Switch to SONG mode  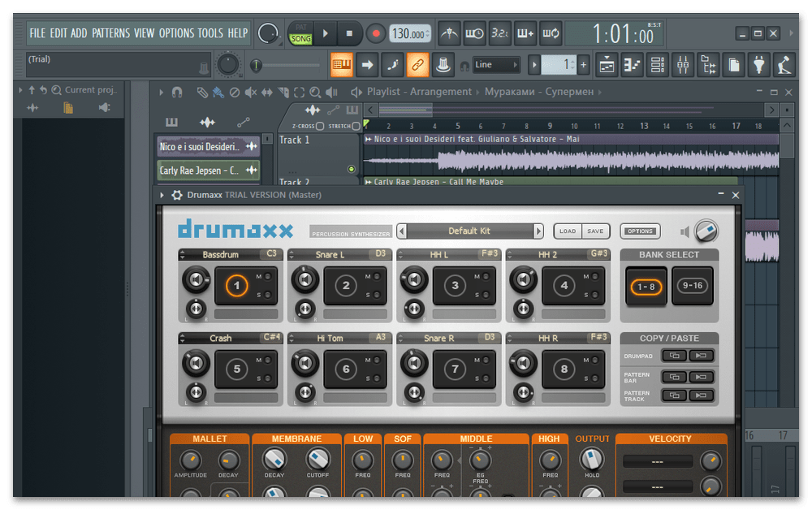pos(300,39)
